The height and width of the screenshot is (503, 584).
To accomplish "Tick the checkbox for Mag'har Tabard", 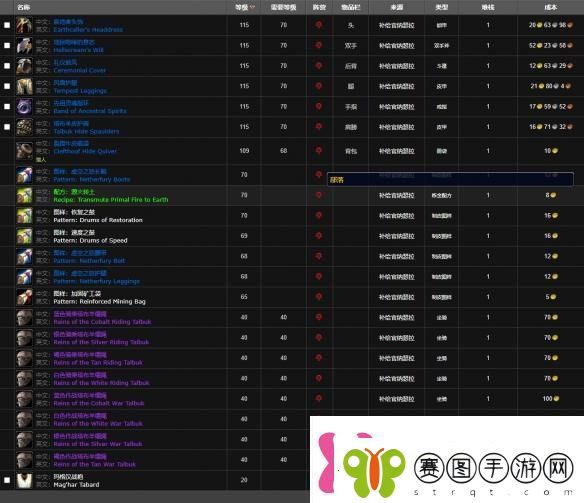I will [7, 480].
